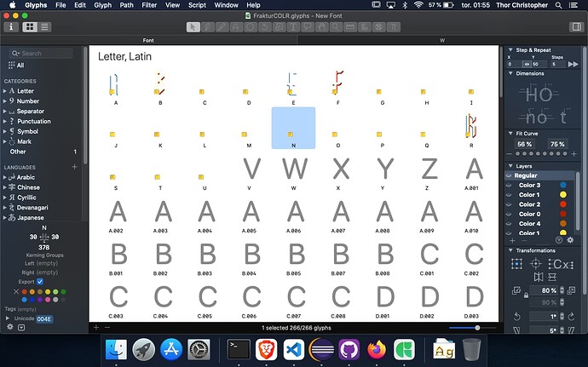Screen dimensions: 588x367
Task: Select the Annotation speech-bubble tool
Action: [x=308, y=27]
